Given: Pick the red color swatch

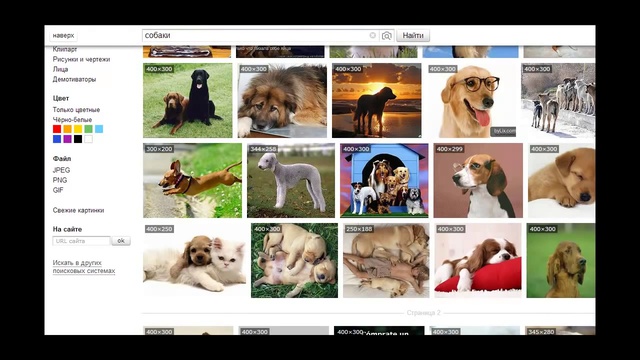Looking at the screenshot, I should click(x=57, y=129).
